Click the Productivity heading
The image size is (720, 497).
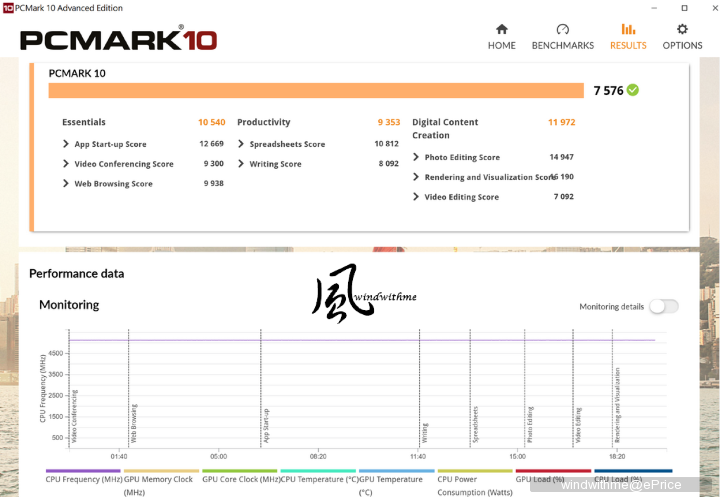pos(264,122)
